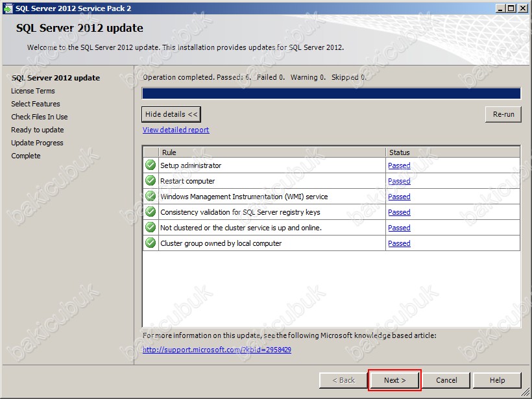Click Cluster group owned by local computer
The width and height of the screenshot is (532, 399).
click(x=221, y=243)
